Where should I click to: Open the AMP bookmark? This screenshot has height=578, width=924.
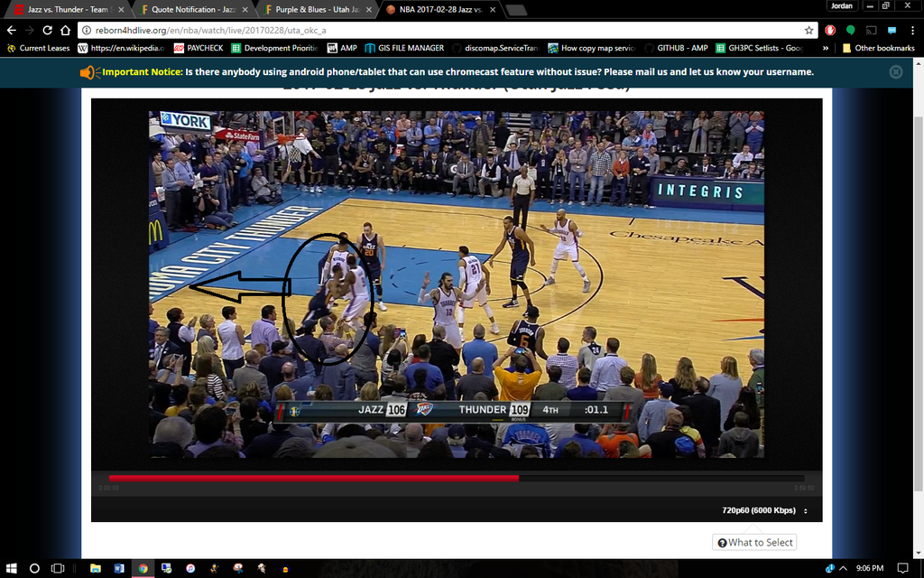[x=342, y=48]
